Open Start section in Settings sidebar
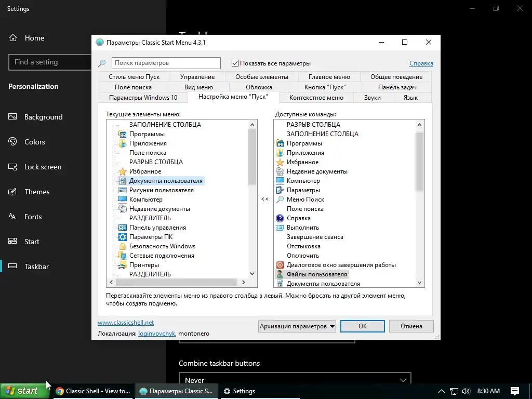 [32, 242]
